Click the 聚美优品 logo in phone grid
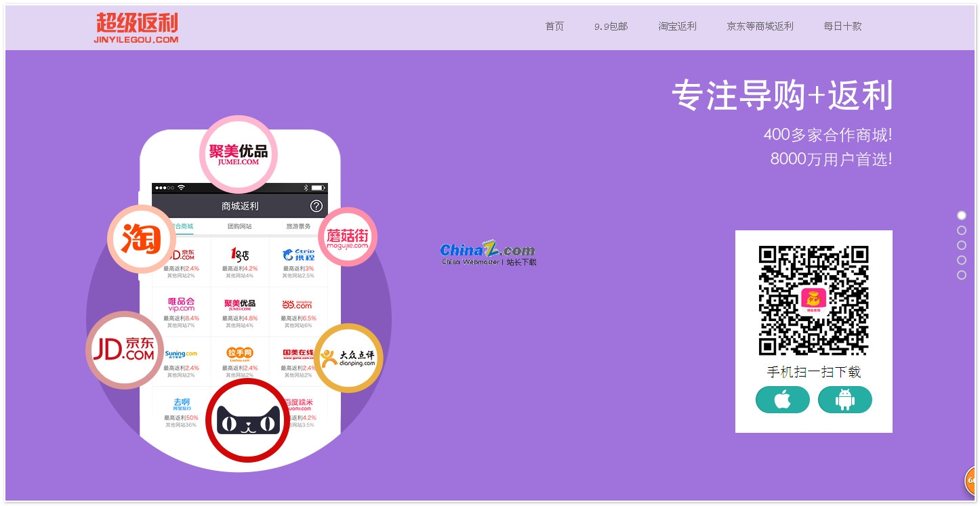 click(x=240, y=305)
